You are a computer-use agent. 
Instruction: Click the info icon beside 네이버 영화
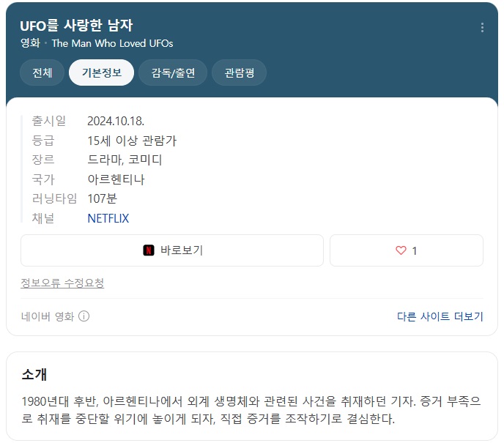[84, 316]
